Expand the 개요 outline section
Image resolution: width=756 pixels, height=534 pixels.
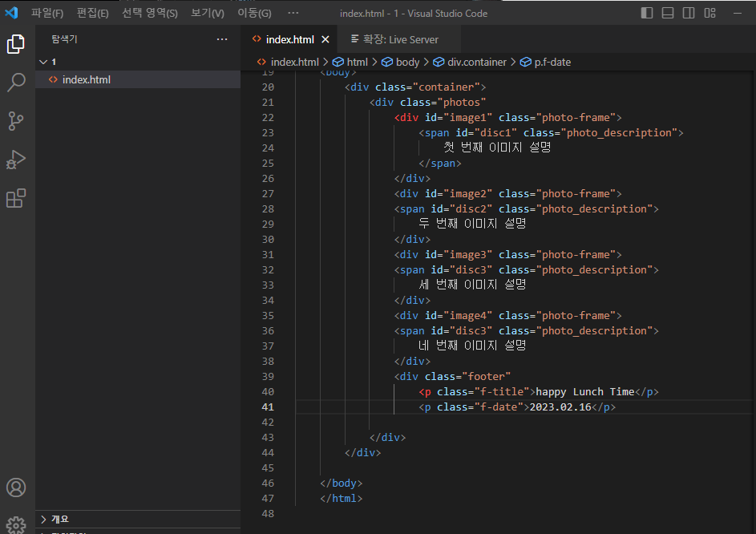[138, 519]
